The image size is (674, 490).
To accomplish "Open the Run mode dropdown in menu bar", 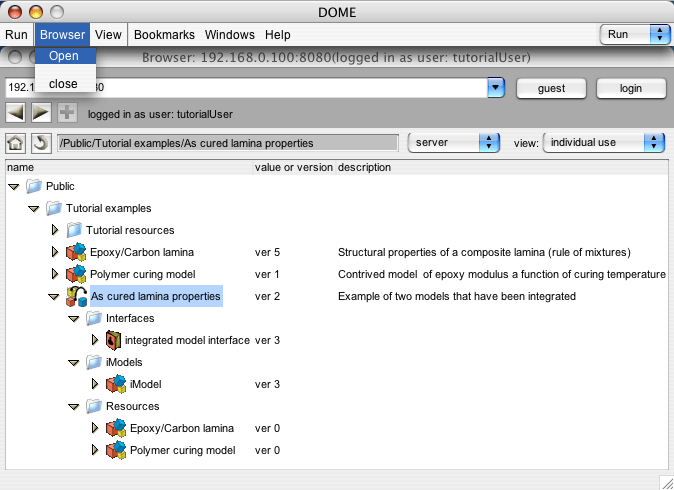I will (635, 34).
